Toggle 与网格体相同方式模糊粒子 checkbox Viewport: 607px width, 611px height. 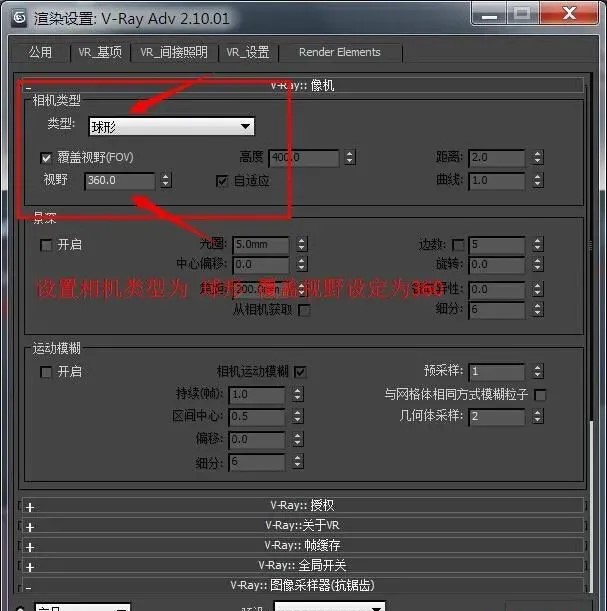[x=540, y=395]
